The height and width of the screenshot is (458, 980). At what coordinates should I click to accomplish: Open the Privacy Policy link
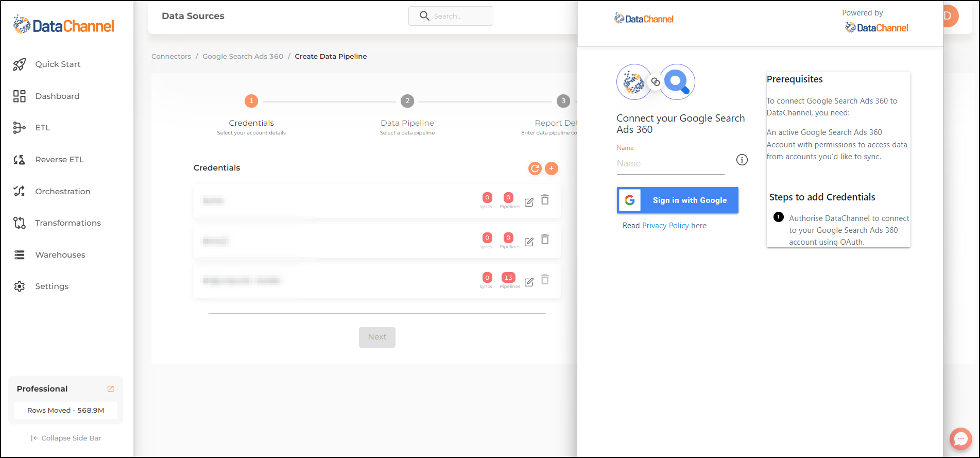[x=665, y=226]
